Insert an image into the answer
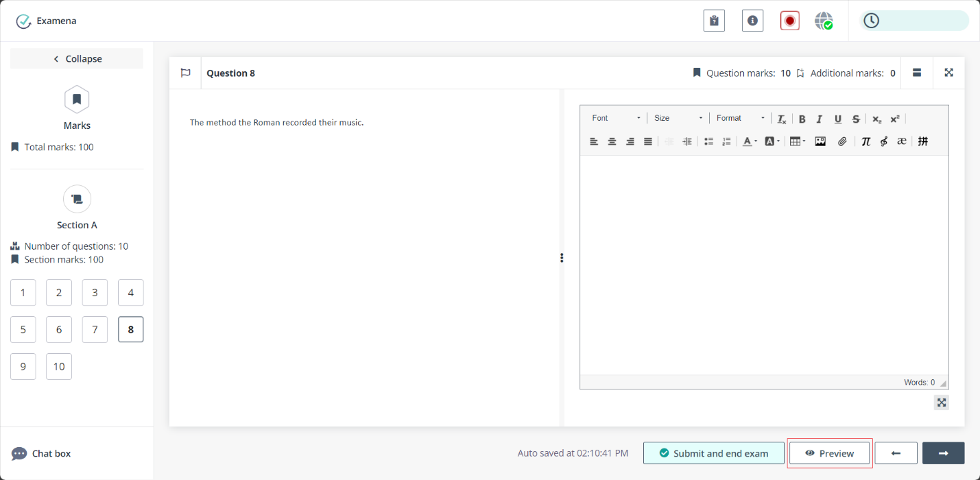Image resolution: width=980 pixels, height=480 pixels. (820, 141)
